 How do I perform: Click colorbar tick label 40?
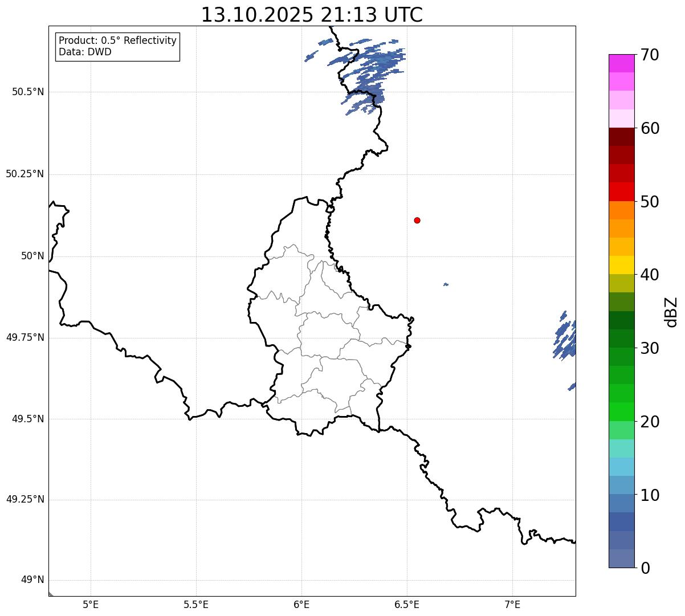(x=650, y=275)
